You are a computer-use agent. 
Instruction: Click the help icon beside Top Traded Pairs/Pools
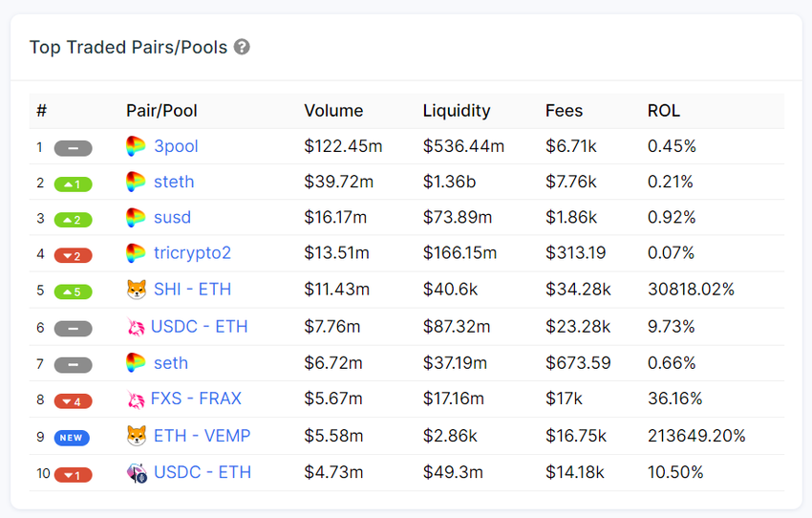(x=243, y=47)
